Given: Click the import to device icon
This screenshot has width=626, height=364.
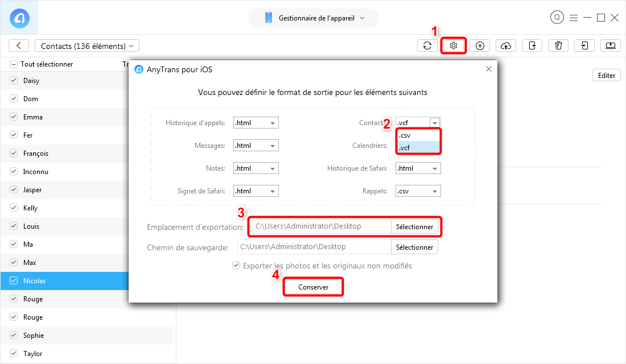Looking at the screenshot, I should pyautogui.click(x=584, y=45).
